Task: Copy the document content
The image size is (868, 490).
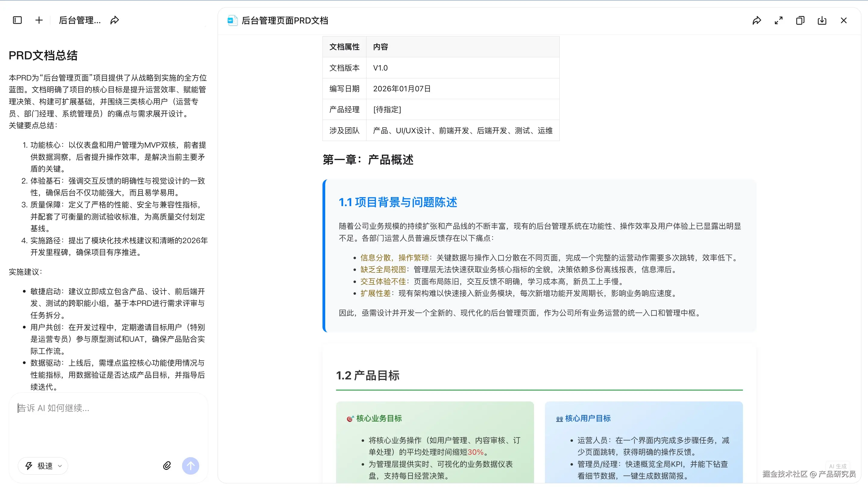Action: 800,20
